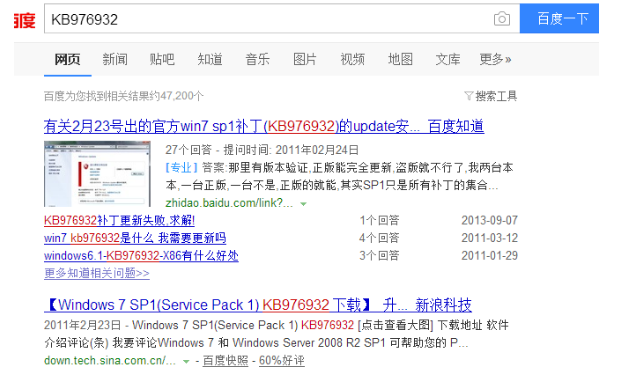Image resolution: width=638 pixels, height=368 pixels.
Task: Click the Baidu logo
Action: point(25,20)
